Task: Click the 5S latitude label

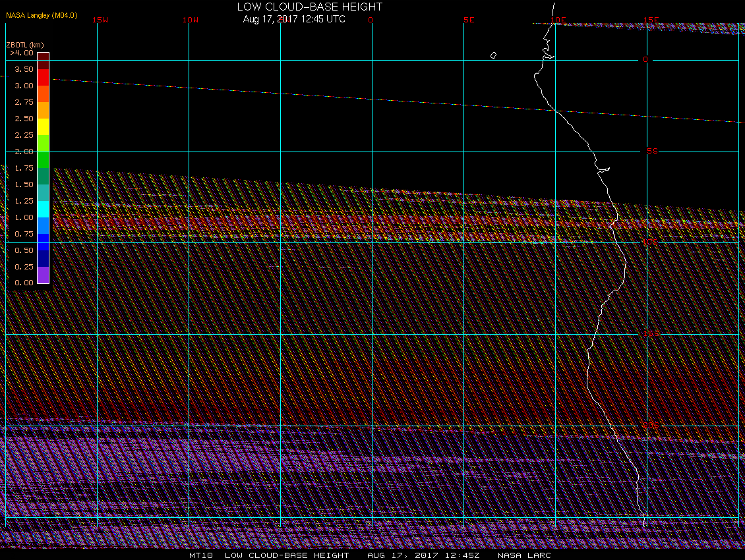Action: click(652, 151)
